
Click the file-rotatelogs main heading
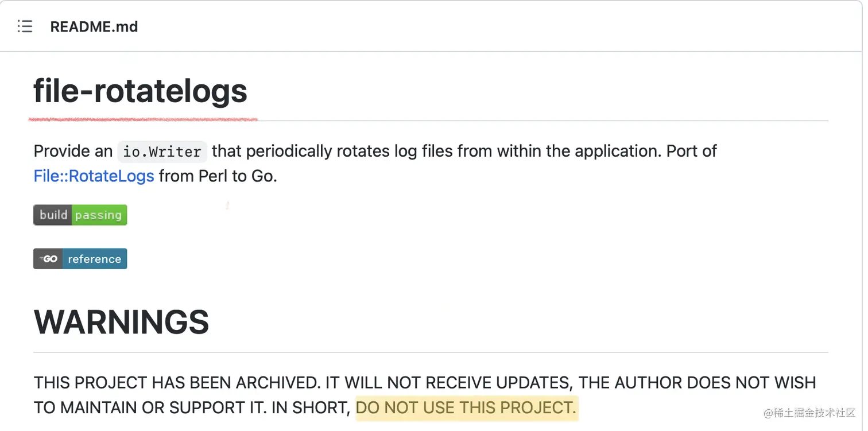(x=140, y=91)
